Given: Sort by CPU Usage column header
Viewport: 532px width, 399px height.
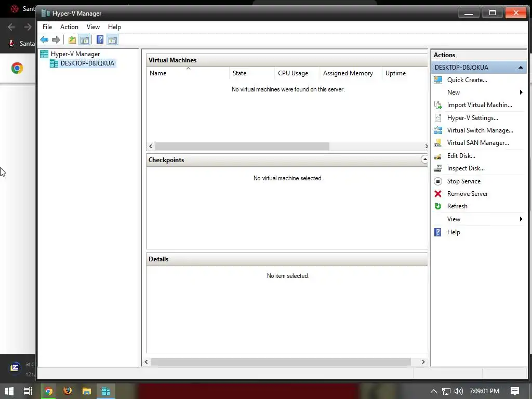Looking at the screenshot, I should click(x=297, y=73).
